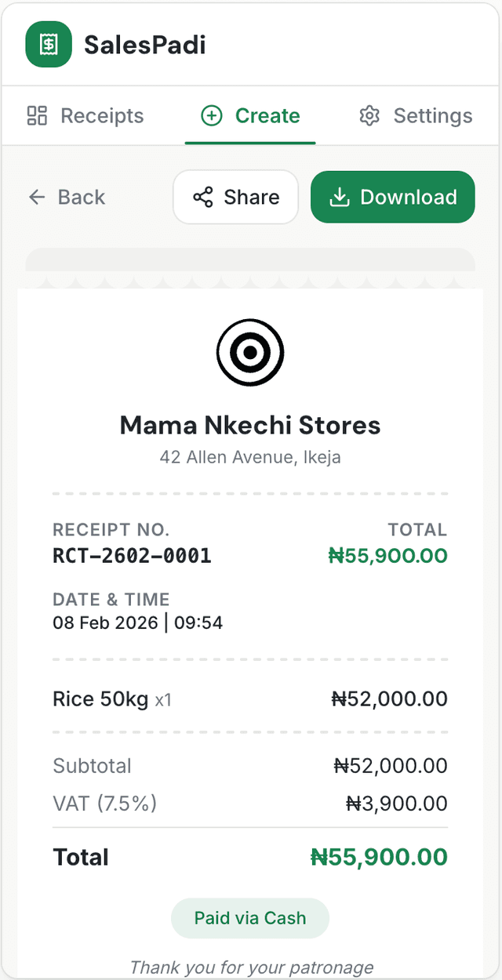The height and width of the screenshot is (980, 502).
Task: Click the Mama Nkechi Stores name
Action: click(250, 425)
